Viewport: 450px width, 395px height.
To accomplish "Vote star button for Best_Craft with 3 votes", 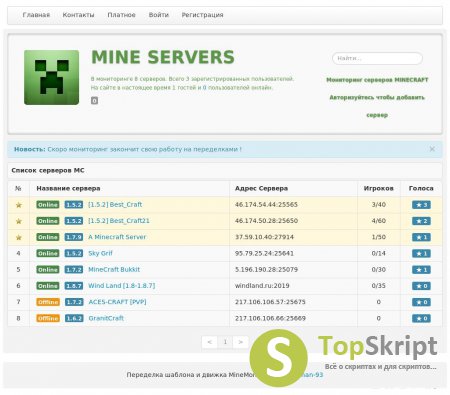I will tap(421, 205).
